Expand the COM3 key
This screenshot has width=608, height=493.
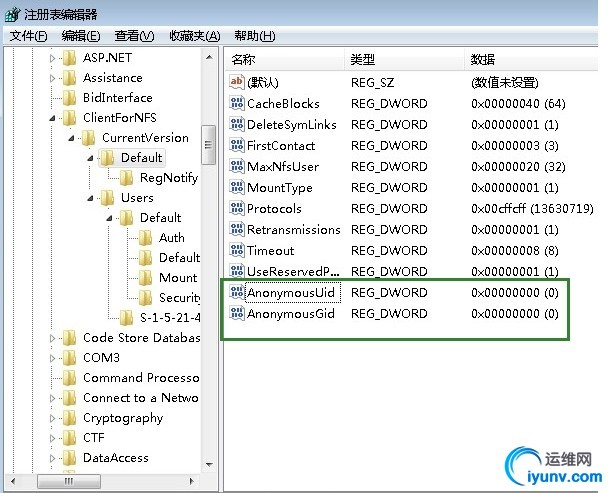(x=52, y=358)
